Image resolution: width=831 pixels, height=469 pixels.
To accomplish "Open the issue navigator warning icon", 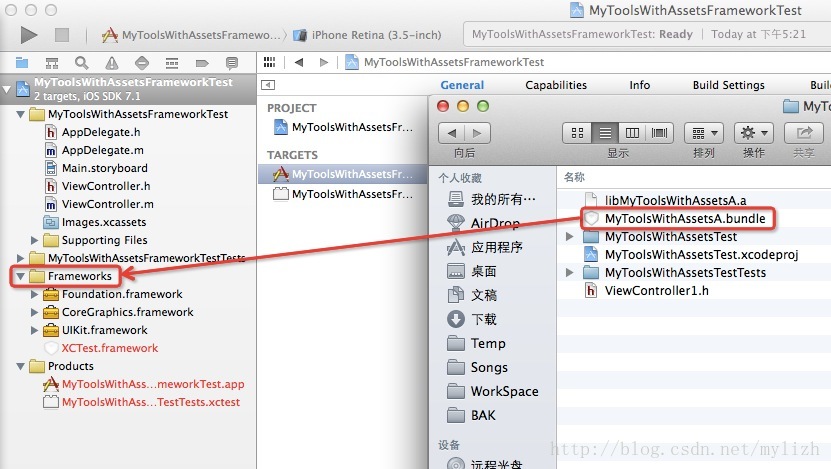I will tap(111, 63).
